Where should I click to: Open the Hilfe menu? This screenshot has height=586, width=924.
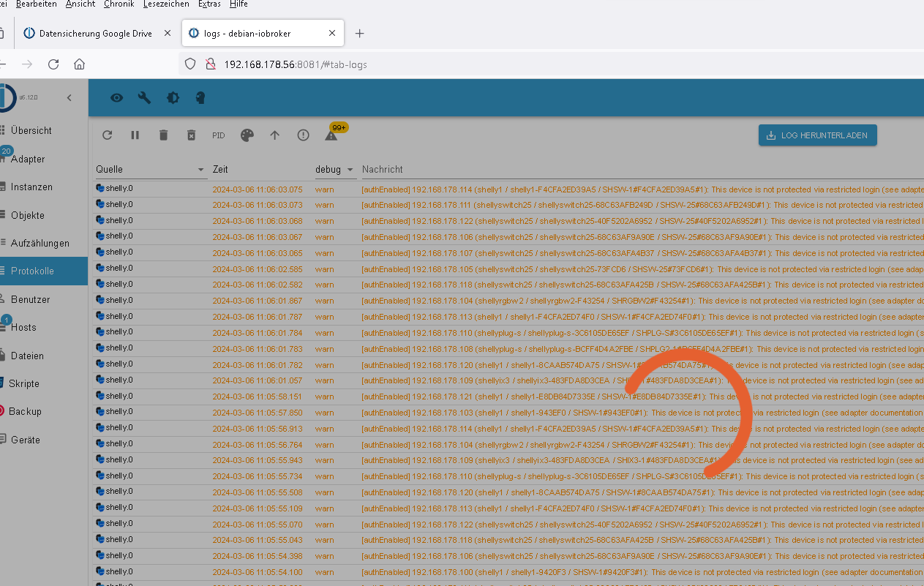pyautogui.click(x=238, y=4)
